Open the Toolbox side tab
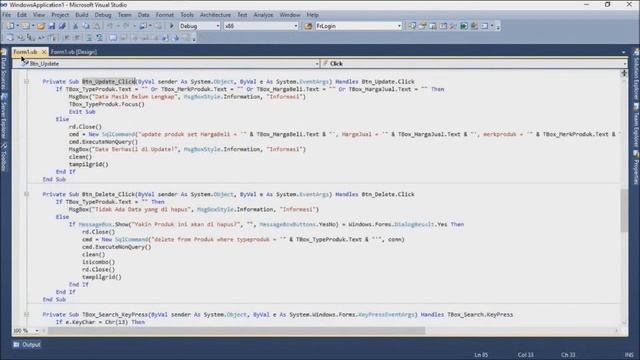 coord(4,156)
